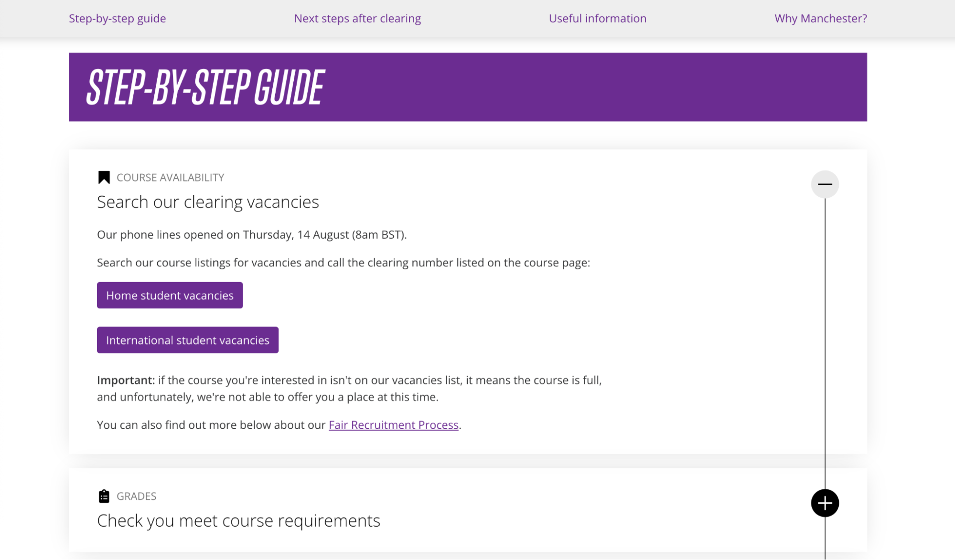
Task: Collapse the Course Availability section with minus
Action: 825,184
